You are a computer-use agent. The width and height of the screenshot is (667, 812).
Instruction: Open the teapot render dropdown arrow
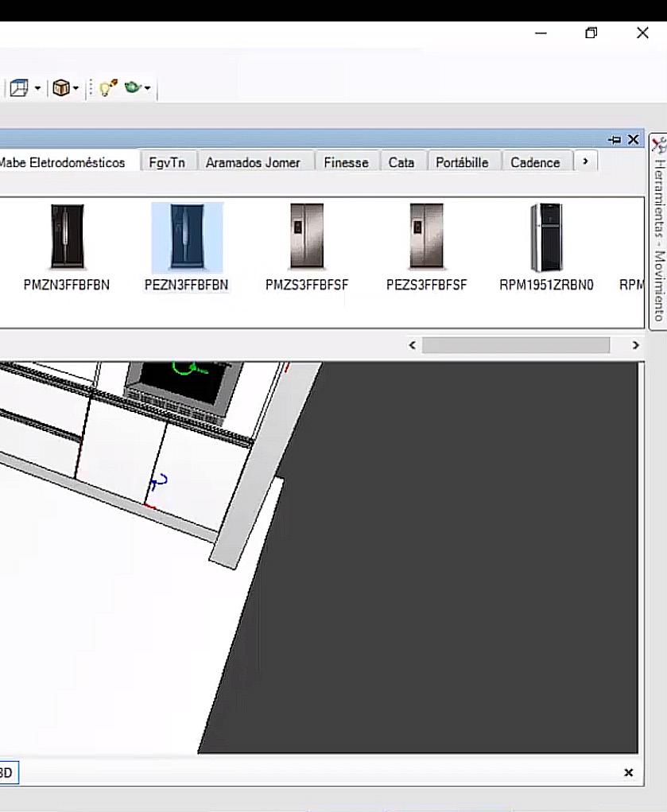click(148, 88)
